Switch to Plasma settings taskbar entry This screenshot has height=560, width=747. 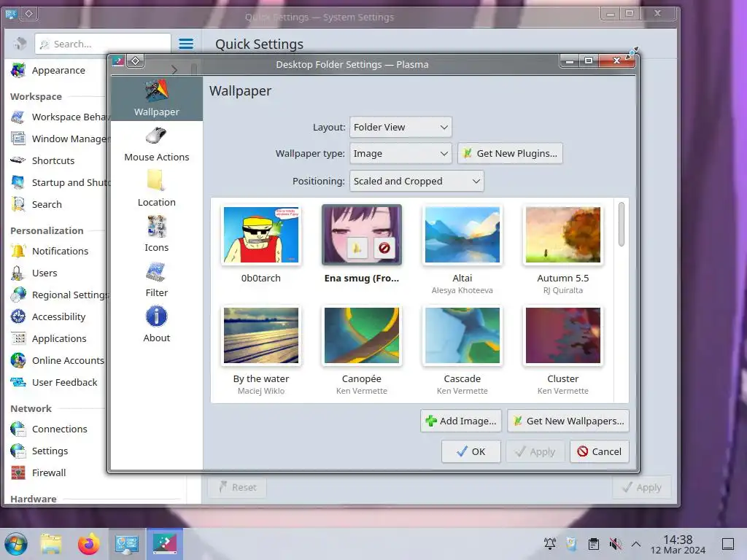tap(165, 544)
